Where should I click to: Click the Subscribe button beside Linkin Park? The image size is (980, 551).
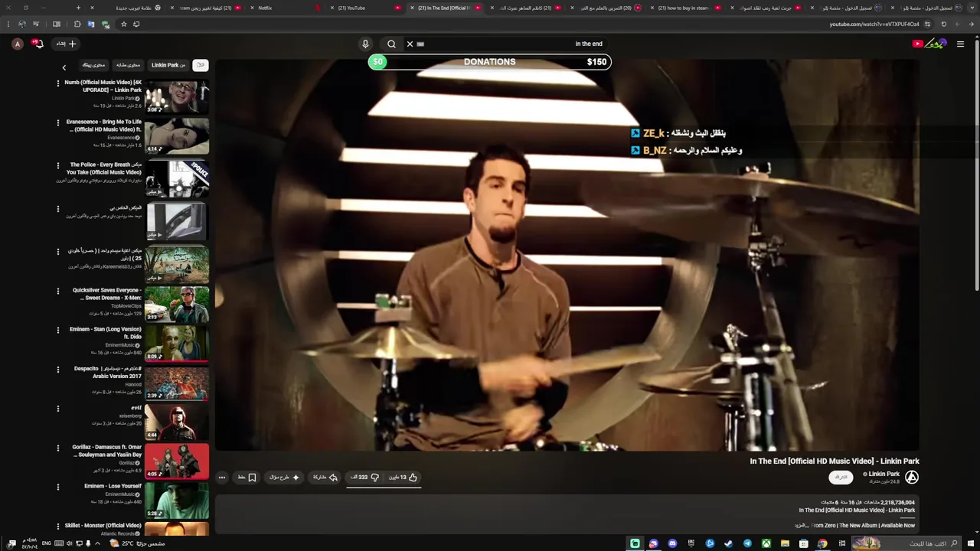(841, 477)
